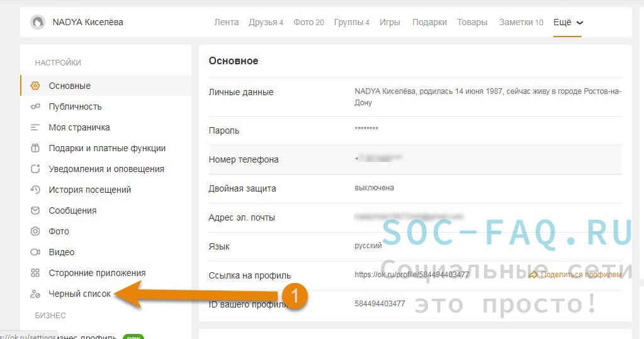Click the standalone profile ID value 584494403477
This screenshot has width=644, height=339.
coord(380,304)
